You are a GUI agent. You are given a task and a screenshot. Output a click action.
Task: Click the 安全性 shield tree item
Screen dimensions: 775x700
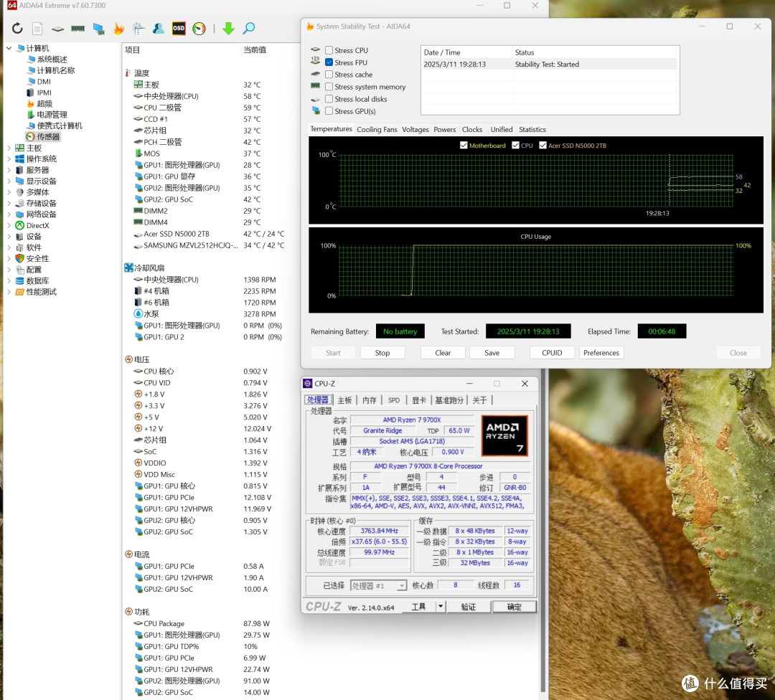click(32, 258)
